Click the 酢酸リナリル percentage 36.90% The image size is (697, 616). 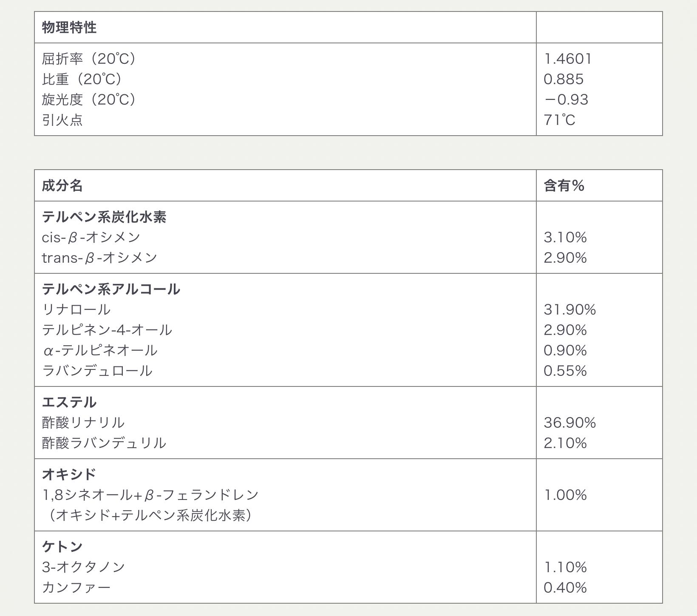click(569, 423)
